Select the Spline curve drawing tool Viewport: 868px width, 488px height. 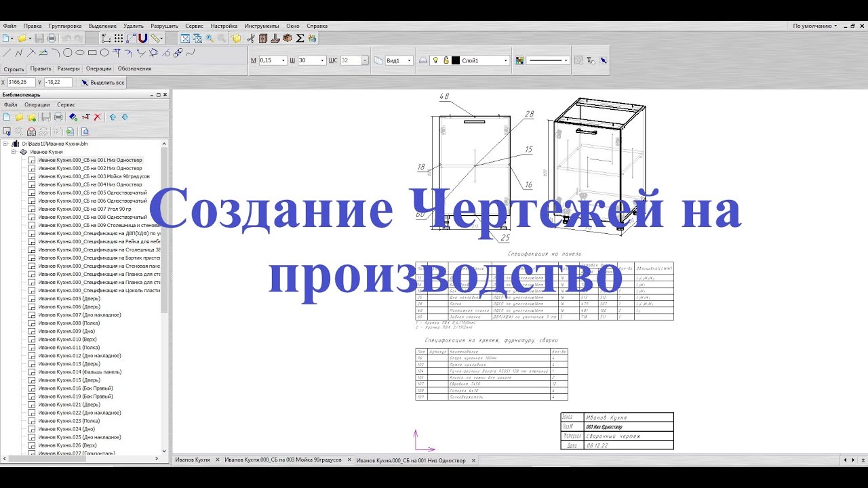pos(190,53)
